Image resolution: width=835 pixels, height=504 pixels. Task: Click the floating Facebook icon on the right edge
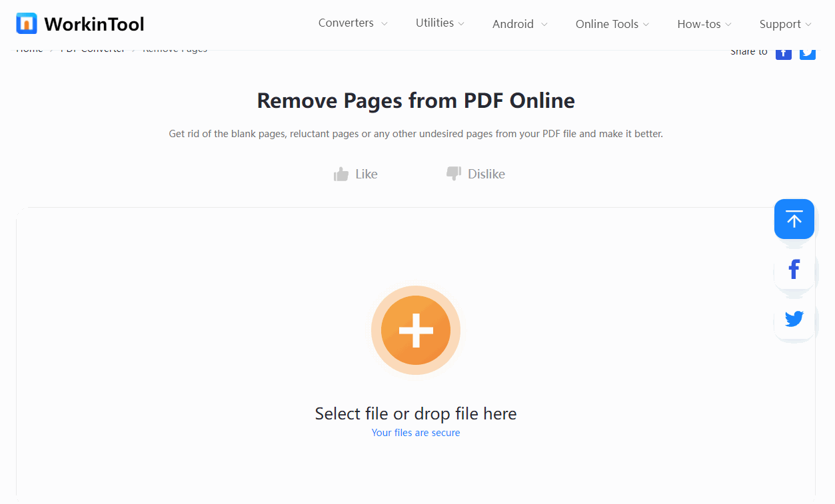pyautogui.click(x=794, y=269)
